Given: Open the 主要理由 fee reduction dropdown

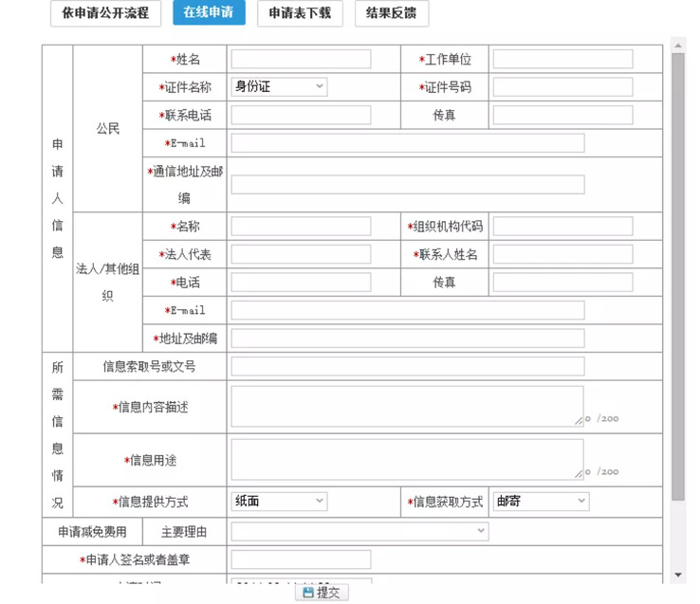Looking at the screenshot, I should pos(359,532).
